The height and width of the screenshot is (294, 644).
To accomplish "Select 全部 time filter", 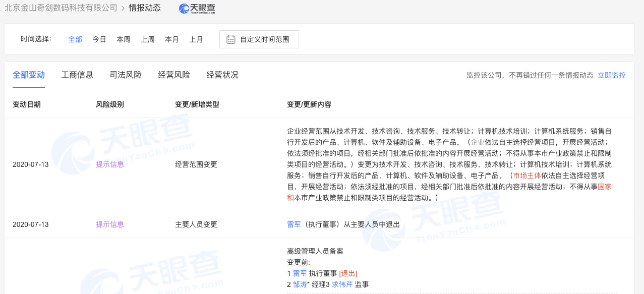I will click(75, 39).
